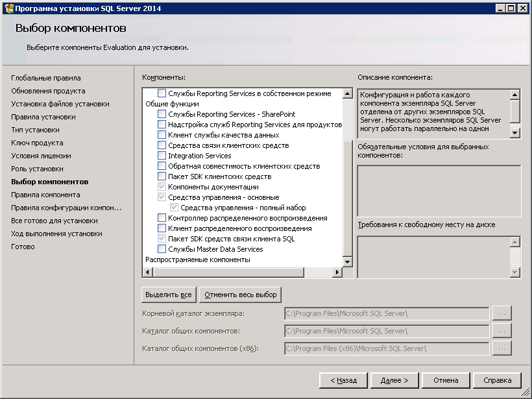The height and width of the screenshot is (399, 532).
Task: Check Службы Master Data Services
Action: (x=162, y=248)
